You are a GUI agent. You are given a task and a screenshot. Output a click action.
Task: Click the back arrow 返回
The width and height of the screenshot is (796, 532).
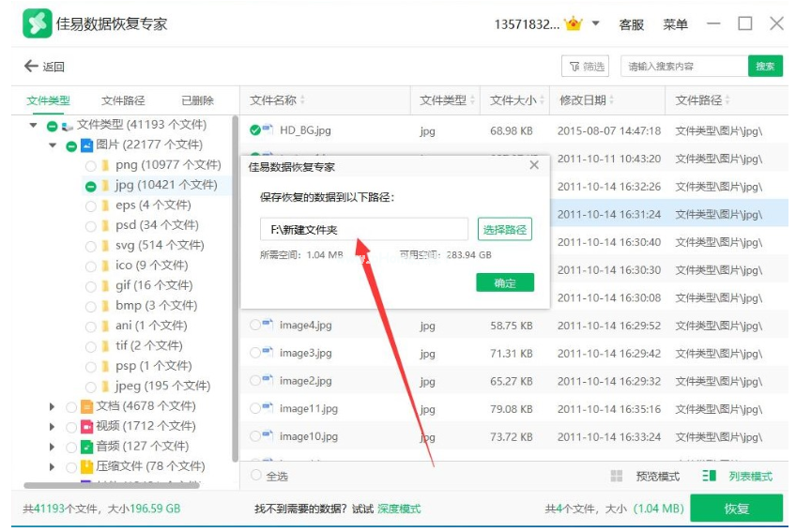point(31,67)
